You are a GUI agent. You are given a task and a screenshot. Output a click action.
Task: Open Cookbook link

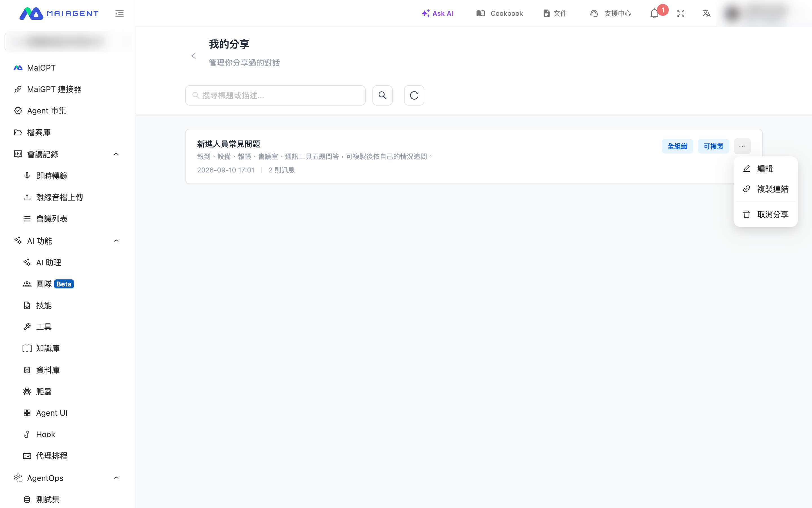coord(500,14)
